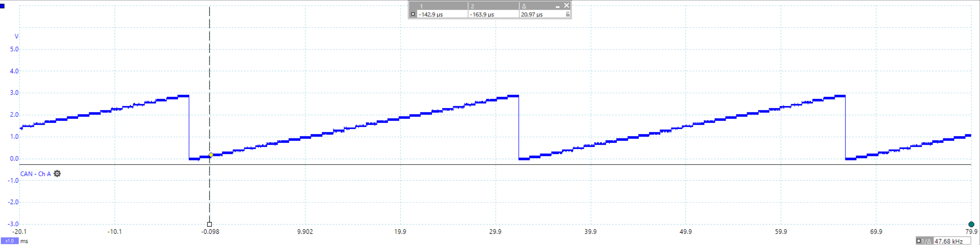Close the ruler legend panel
Screen dimensions: 980x245
click(x=567, y=5)
